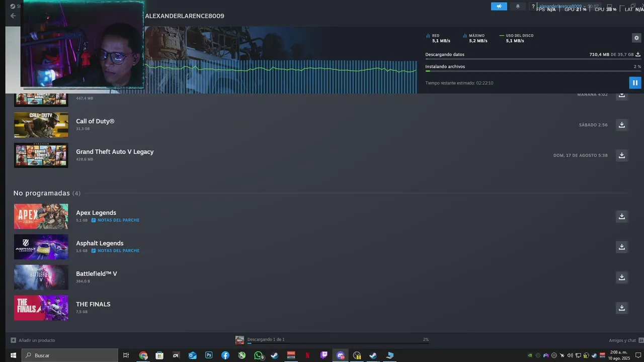Open Amigos y chat
Screen dimensions: 644x362
coord(625,340)
